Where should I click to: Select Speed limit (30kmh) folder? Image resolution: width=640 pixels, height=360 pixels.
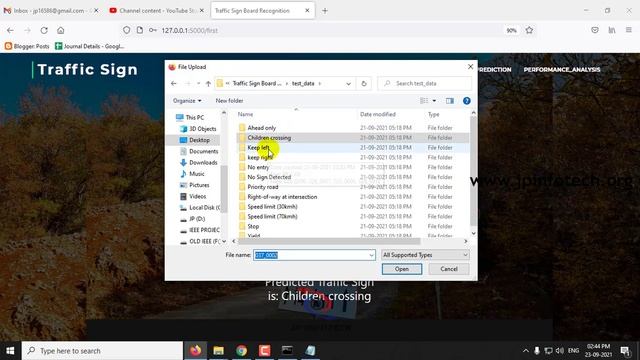(x=272, y=207)
